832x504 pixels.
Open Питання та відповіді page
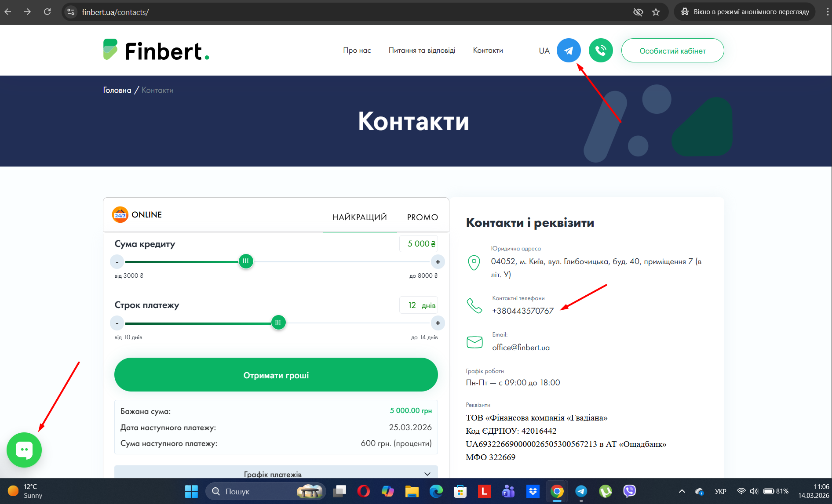[422, 51]
